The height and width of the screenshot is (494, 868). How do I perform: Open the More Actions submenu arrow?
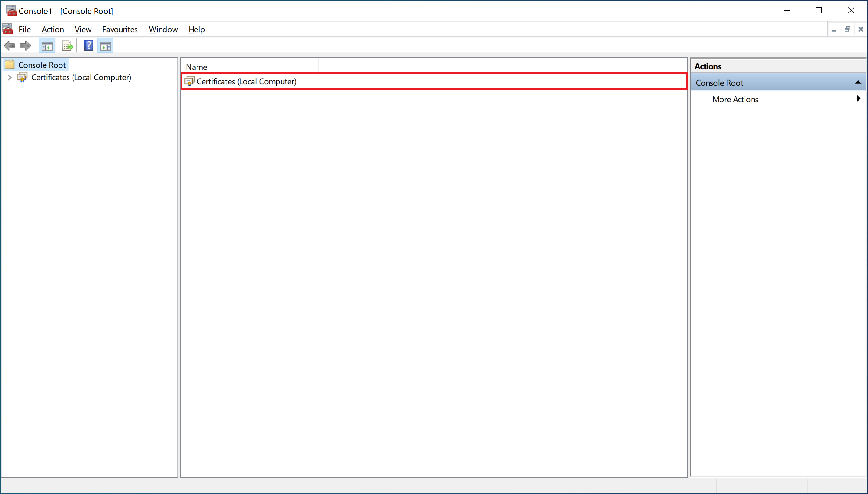pyautogui.click(x=858, y=99)
